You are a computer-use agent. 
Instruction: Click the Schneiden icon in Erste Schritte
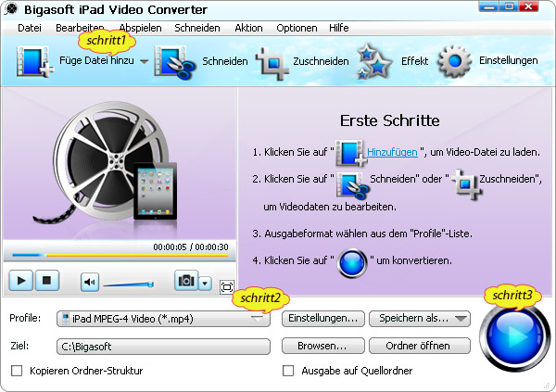coord(352,184)
